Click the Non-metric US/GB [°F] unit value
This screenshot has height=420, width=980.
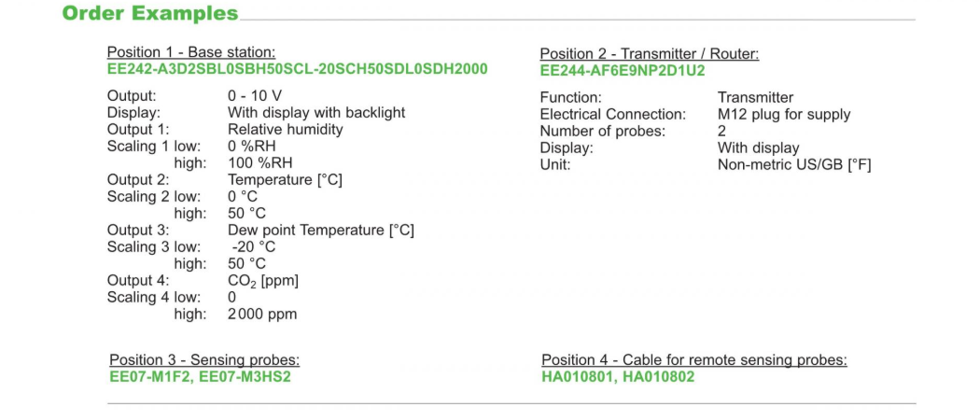(x=793, y=165)
